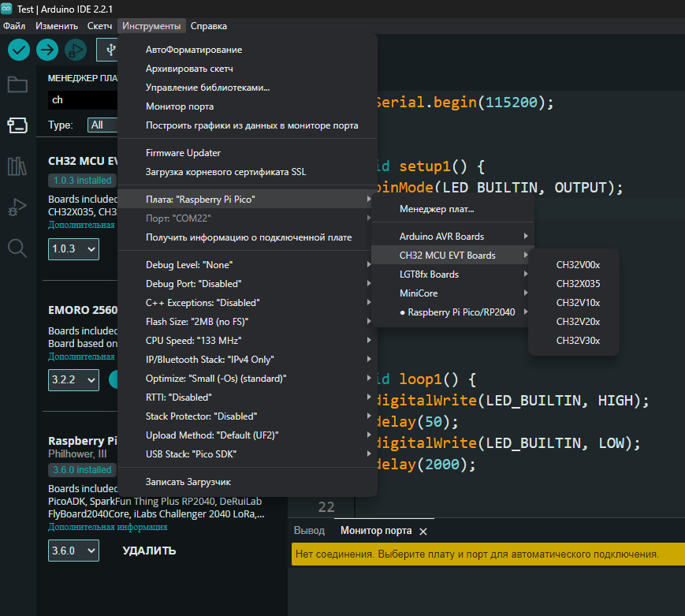
Task: Open Дополнительная информация link under CH32 MCU
Action: [82, 225]
